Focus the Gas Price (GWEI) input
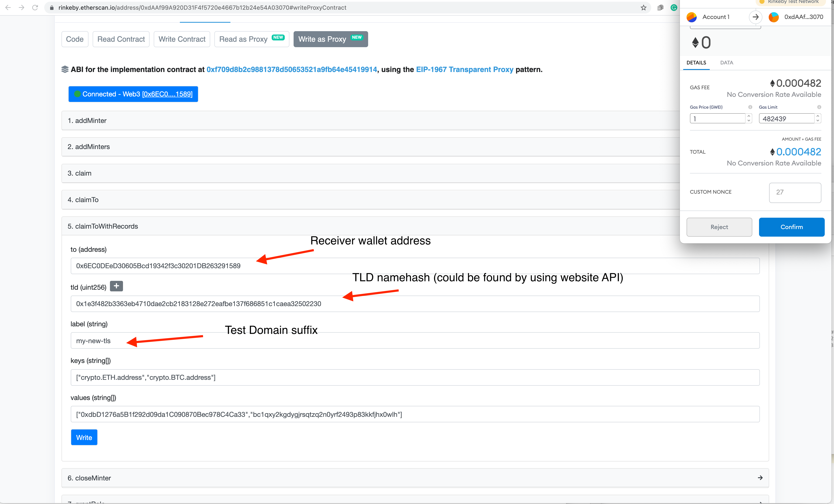This screenshot has width=834, height=504. 718,118
